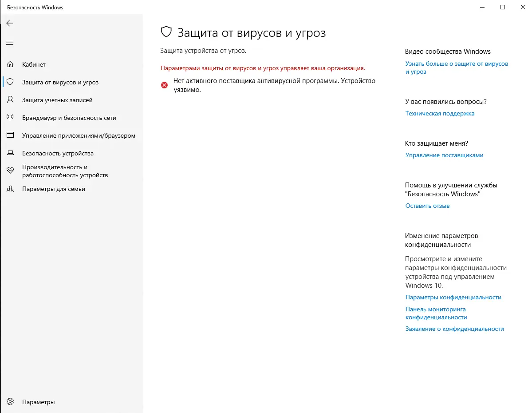Click the shield icon for virus protection

click(x=10, y=82)
